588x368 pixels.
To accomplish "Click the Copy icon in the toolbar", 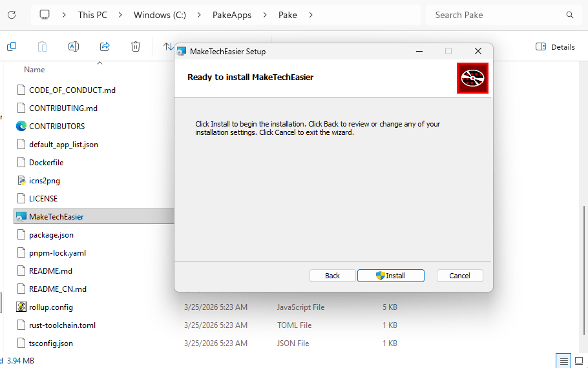I will [12, 46].
